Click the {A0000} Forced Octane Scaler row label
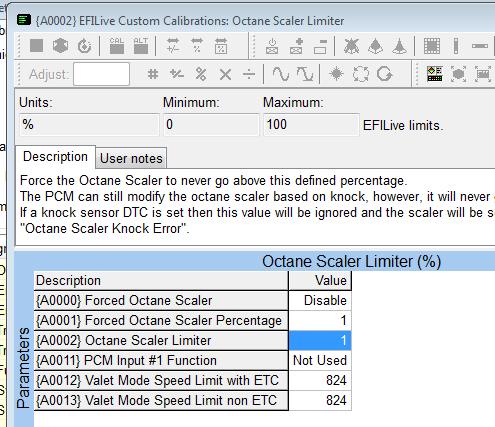The height and width of the screenshot is (427, 495). [x=161, y=300]
